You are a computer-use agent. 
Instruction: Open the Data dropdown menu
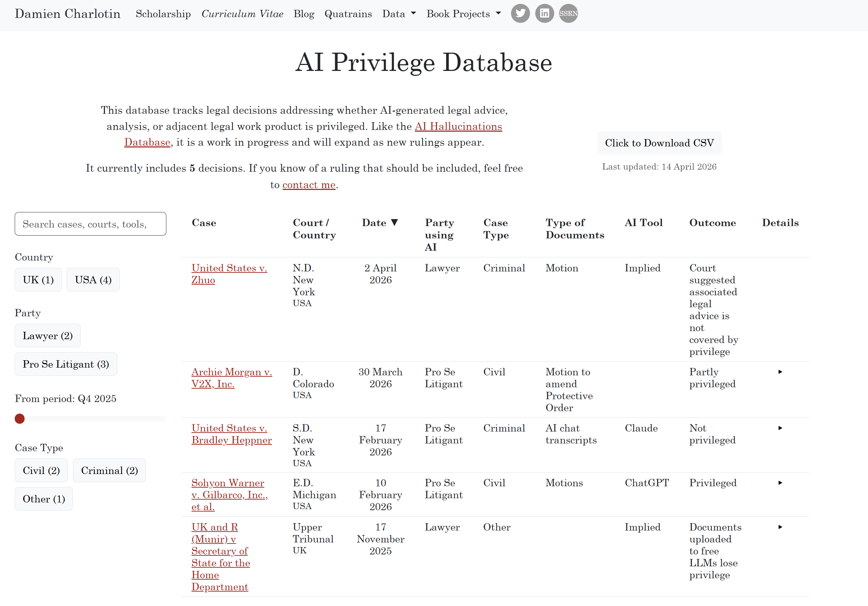pos(399,14)
